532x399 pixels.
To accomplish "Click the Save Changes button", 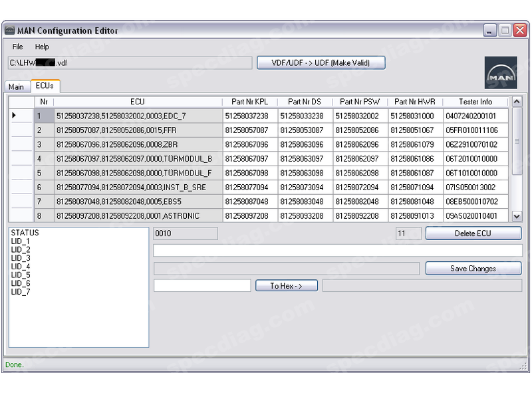I will tap(473, 269).
